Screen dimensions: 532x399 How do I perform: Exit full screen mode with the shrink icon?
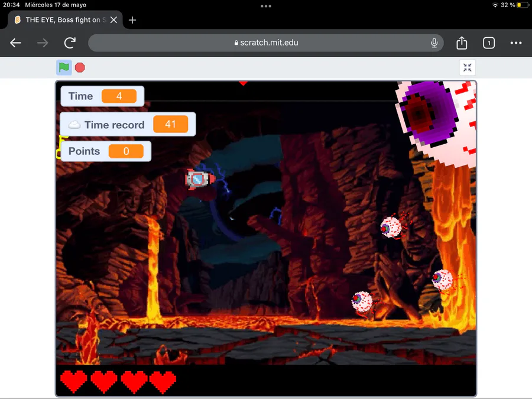(x=467, y=67)
